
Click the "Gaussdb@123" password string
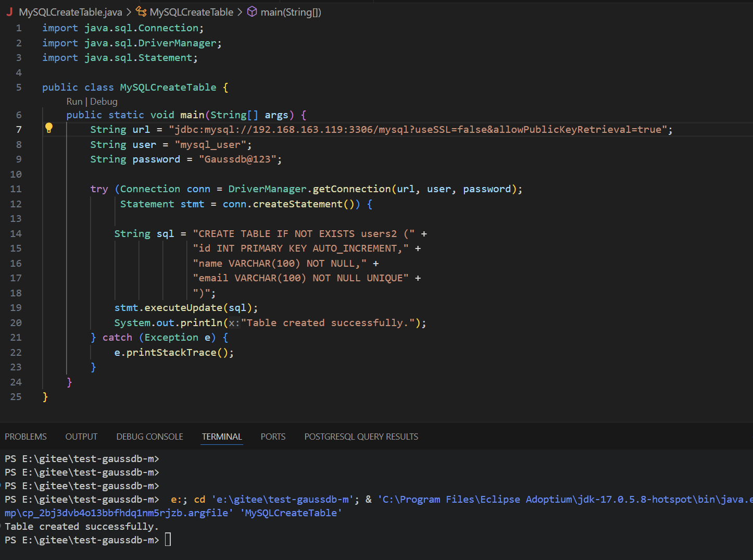point(237,159)
